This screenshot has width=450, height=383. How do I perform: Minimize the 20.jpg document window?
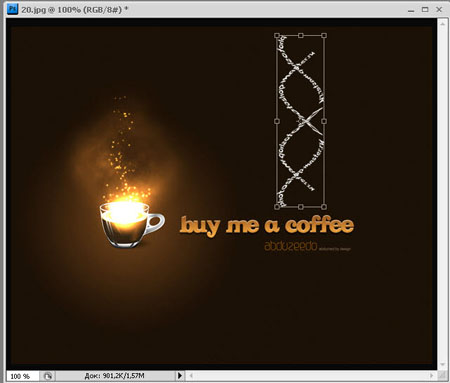point(411,10)
